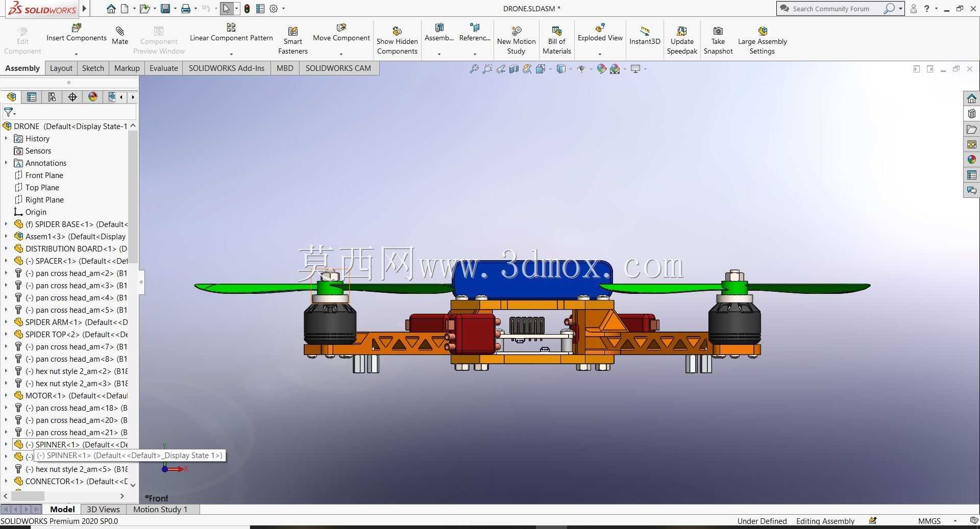Open Large Assembly Settings
The image size is (980, 529).
click(x=763, y=41)
